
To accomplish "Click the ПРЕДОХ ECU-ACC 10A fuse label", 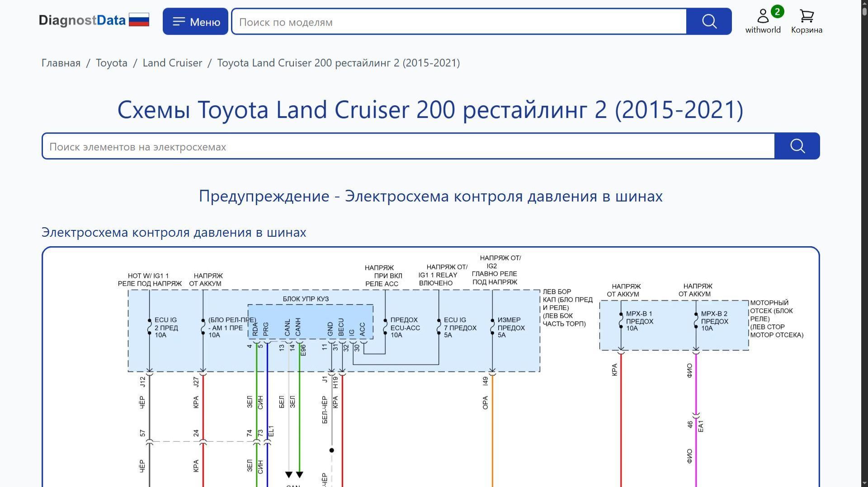I will click(x=405, y=328).
